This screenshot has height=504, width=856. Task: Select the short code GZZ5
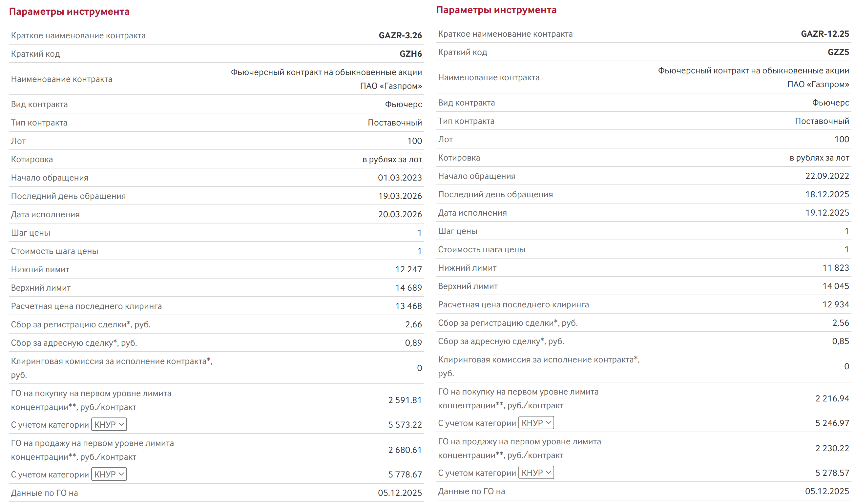(x=838, y=52)
